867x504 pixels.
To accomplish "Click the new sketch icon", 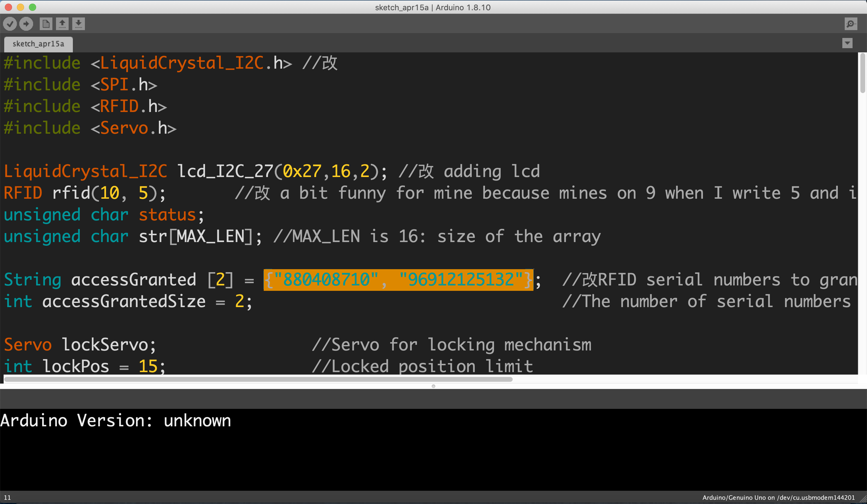I will (46, 23).
